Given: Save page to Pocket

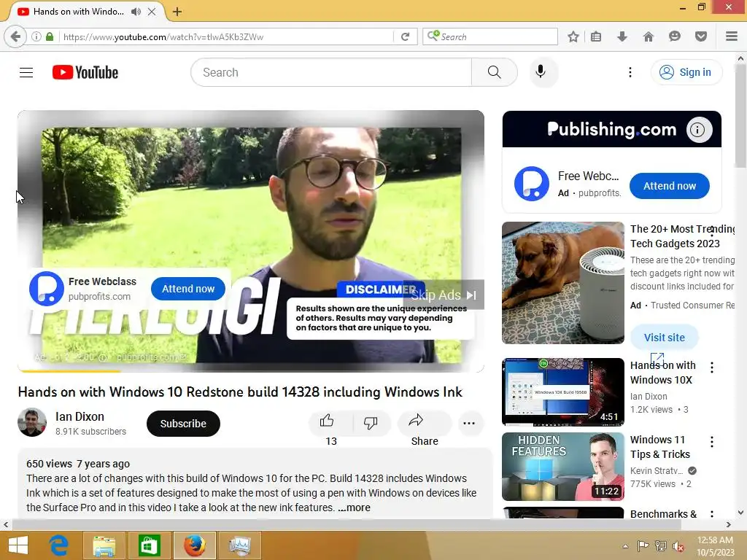Looking at the screenshot, I should coord(700,36).
